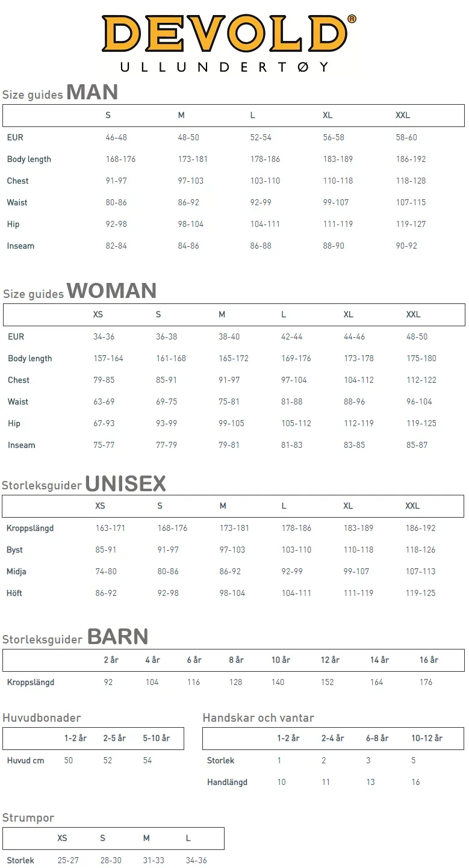Click the Huvudbonader section heading
469x868 pixels.
click(42, 718)
